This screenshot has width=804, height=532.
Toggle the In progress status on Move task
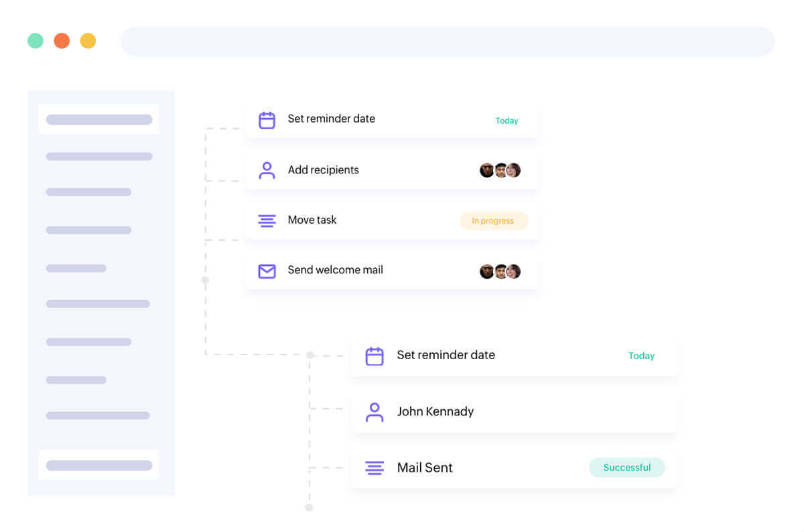(x=494, y=220)
